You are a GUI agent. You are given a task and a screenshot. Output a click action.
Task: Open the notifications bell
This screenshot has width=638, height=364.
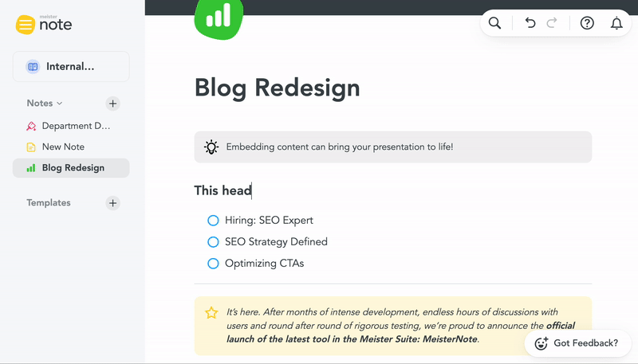click(616, 23)
